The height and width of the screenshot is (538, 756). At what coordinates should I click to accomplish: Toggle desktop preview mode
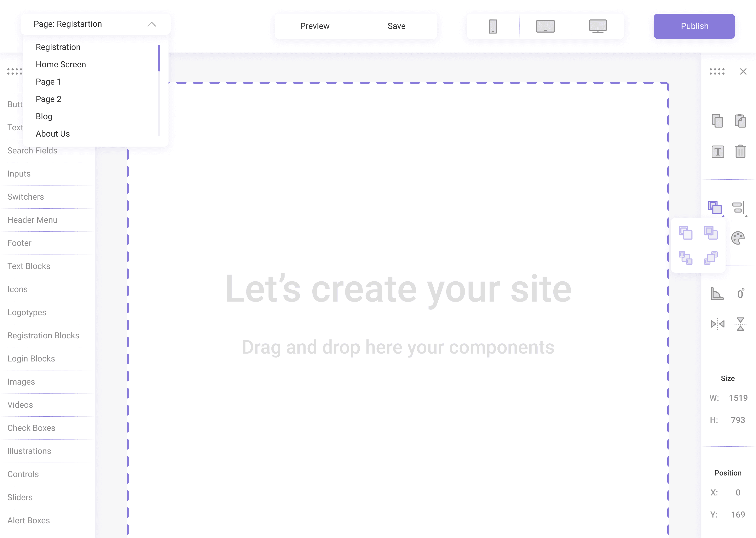coord(597,26)
